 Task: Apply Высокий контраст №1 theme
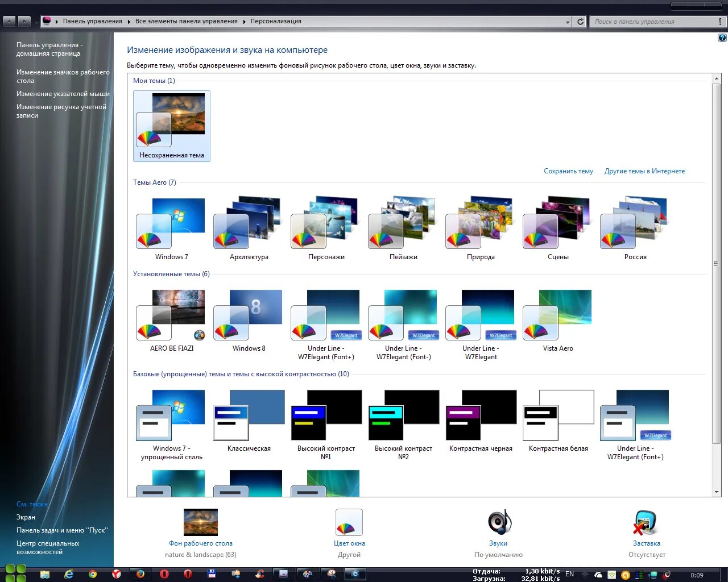click(x=326, y=425)
